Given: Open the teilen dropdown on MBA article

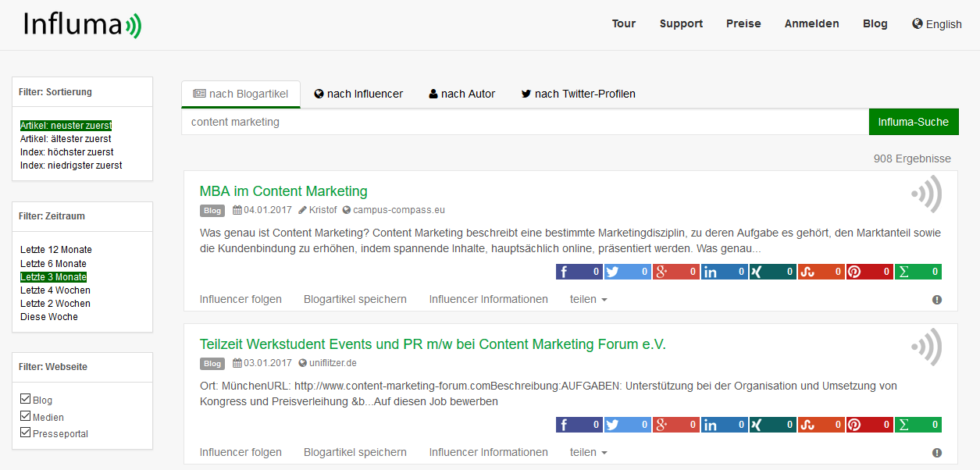Looking at the screenshot, I should click(x=589, y=299).
